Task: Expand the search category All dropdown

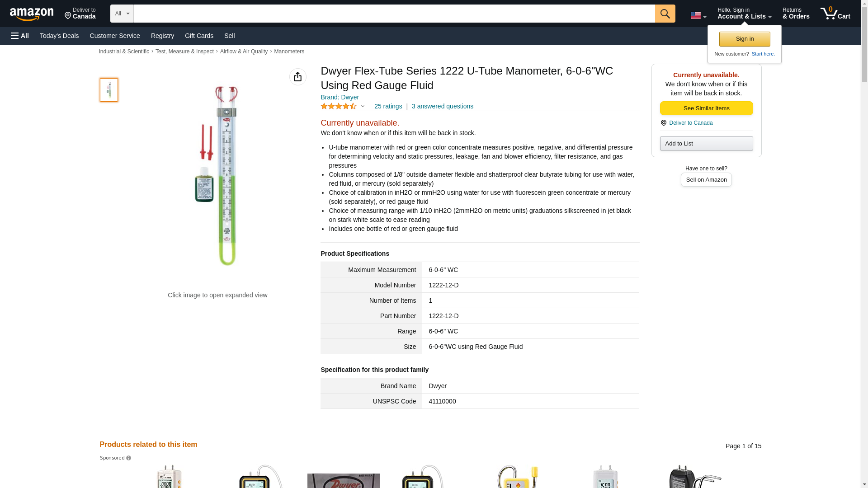Action: (x=122, y=14)
